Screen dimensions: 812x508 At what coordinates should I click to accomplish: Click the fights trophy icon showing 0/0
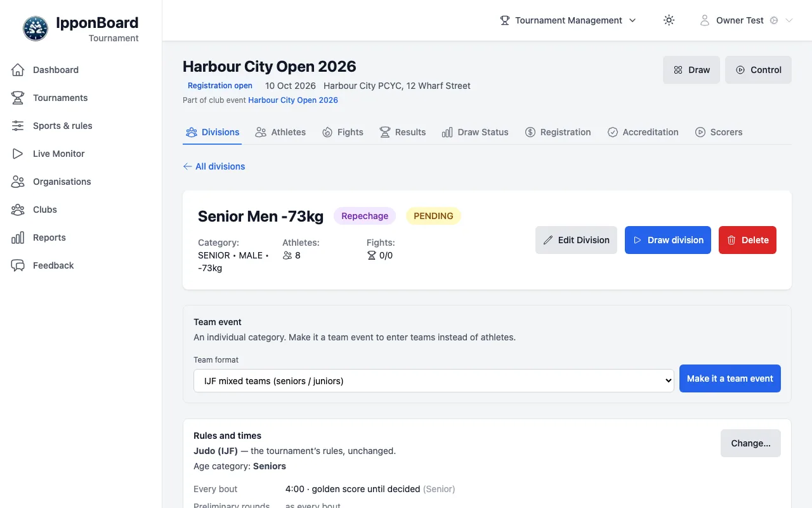point(372,255)
